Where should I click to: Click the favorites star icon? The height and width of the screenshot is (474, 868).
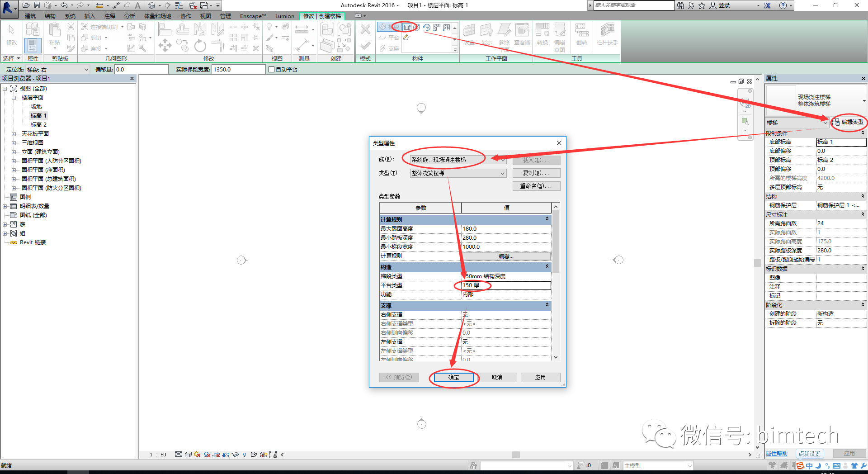pos(702,5)
